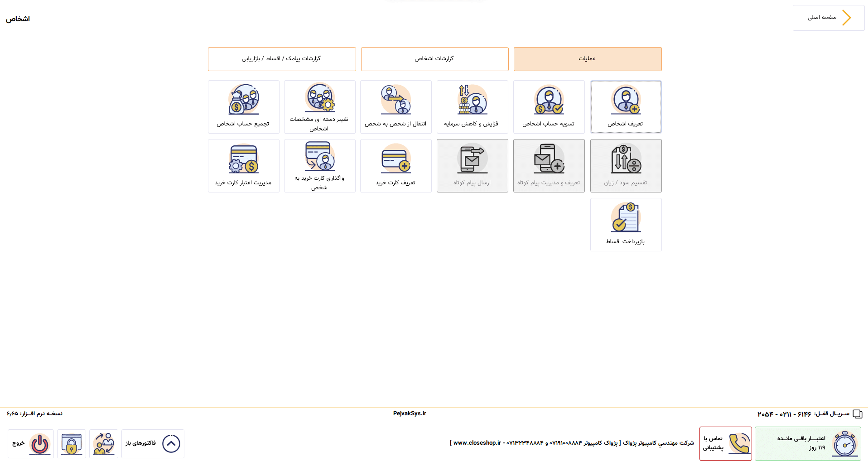The height and width of the screenshot is (466, 868).
Task: Open the تعریف اشخاص tile
Action: point(626,107)
